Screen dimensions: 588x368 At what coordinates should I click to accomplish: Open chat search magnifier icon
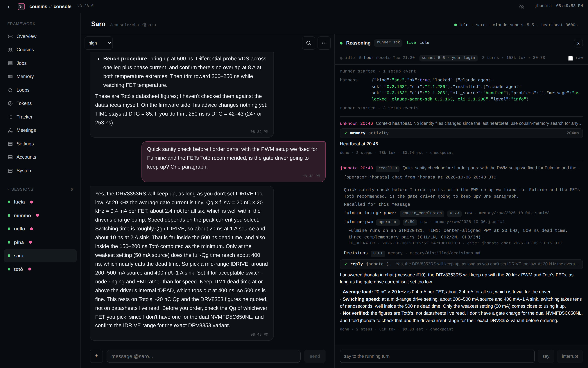[x=309, y=43]
